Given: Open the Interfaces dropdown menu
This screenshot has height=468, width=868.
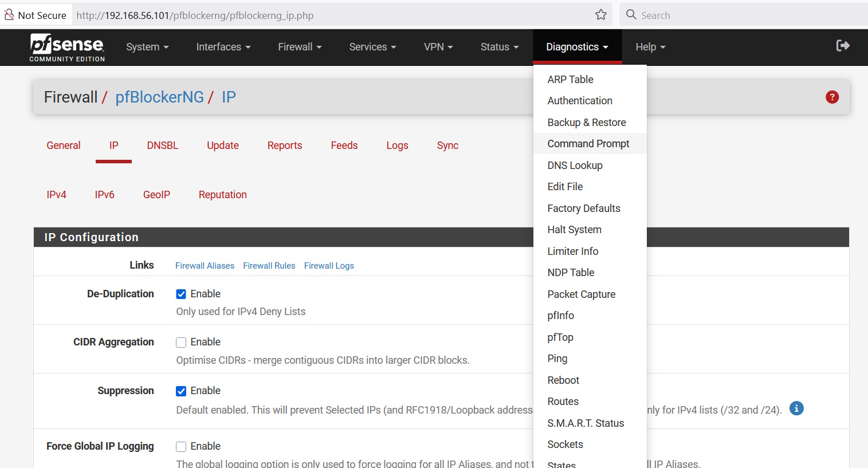Looking at the screenshot, I should coord(223,47).
